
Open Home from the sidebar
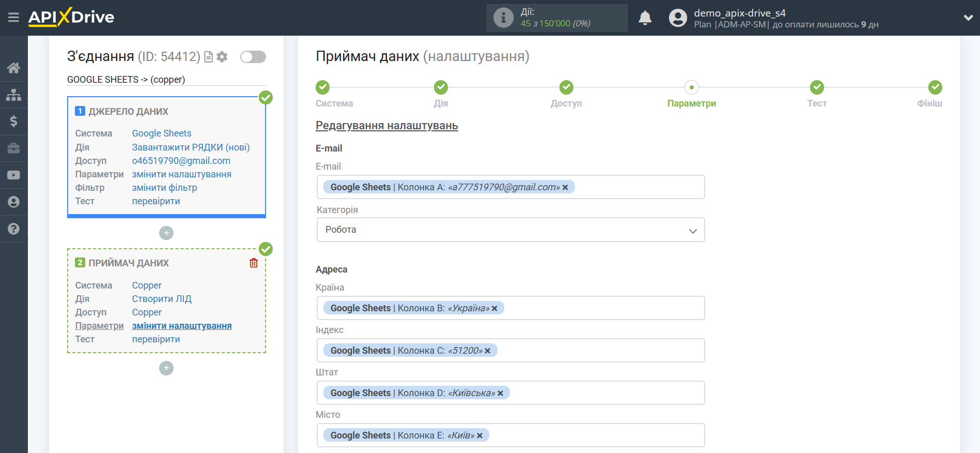tap(14, 68)
